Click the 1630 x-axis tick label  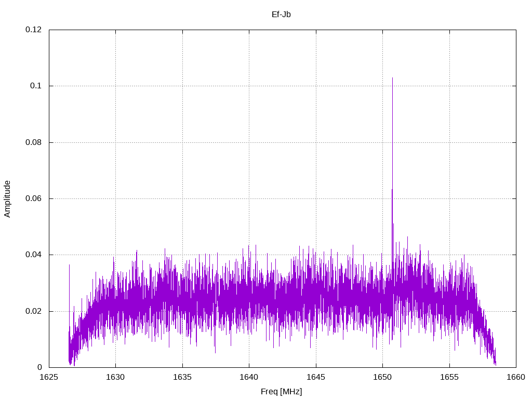(115, 377)
